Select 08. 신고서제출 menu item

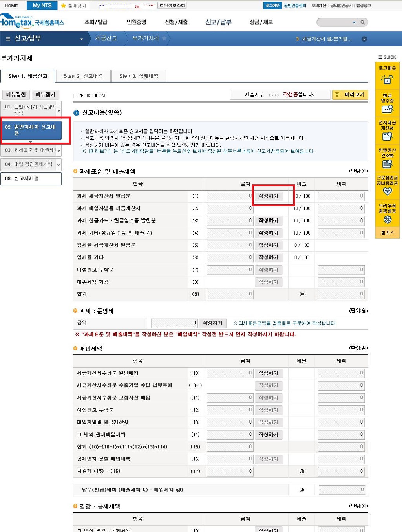click(x=31, y=178)
